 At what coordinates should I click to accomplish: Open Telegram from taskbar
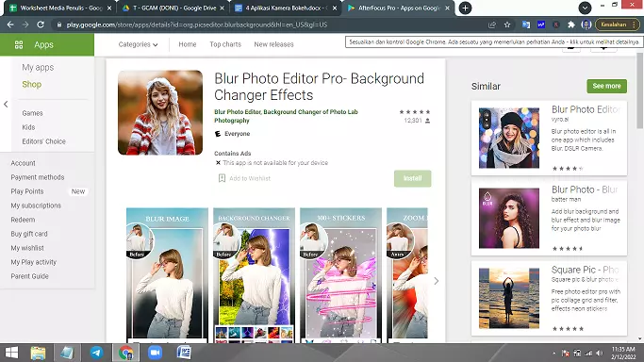click(96, 353)
